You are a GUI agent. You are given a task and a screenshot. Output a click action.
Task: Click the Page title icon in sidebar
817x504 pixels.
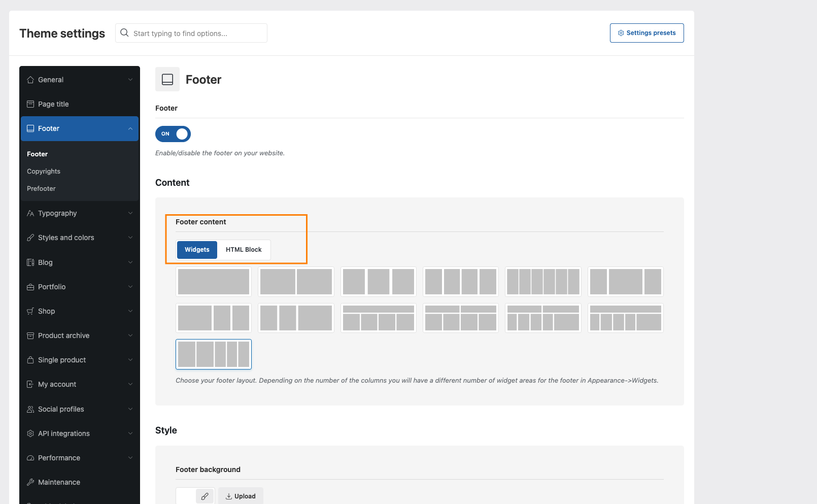click(x=30, y=104)
